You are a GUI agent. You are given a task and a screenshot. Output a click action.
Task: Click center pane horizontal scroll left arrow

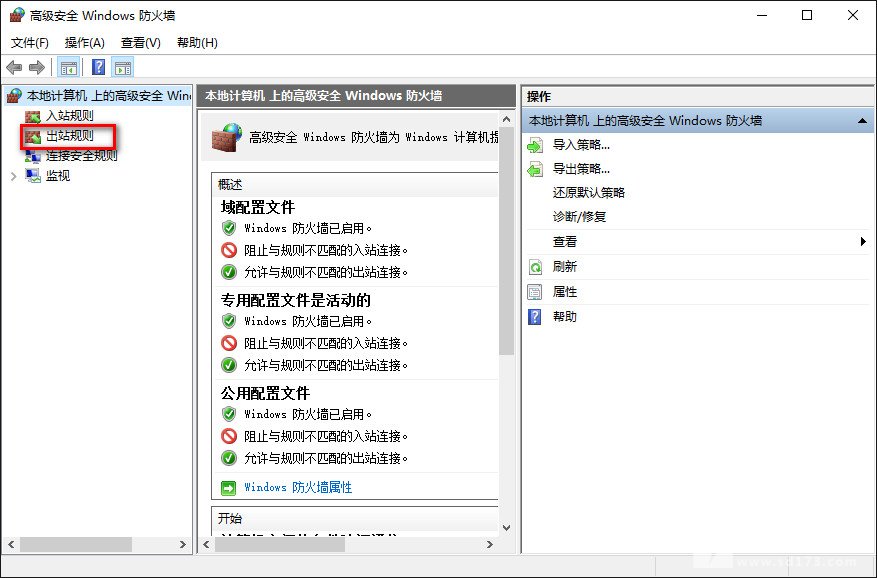coord(206,544)
